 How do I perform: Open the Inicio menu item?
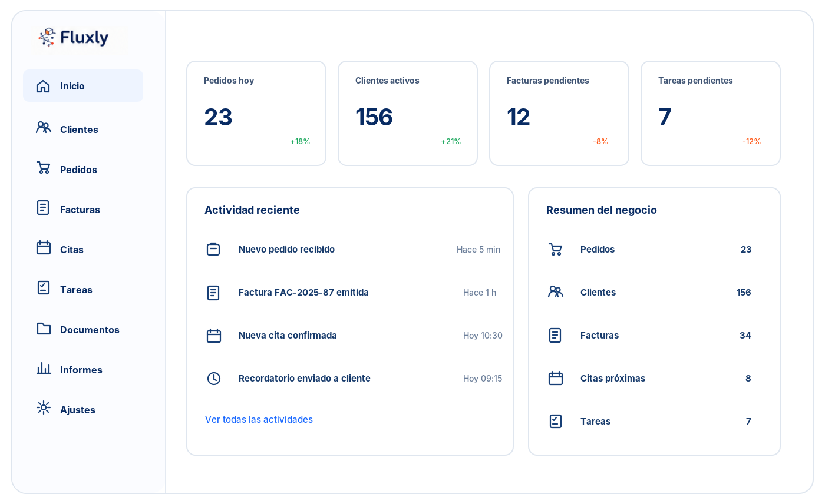point(83,86)
